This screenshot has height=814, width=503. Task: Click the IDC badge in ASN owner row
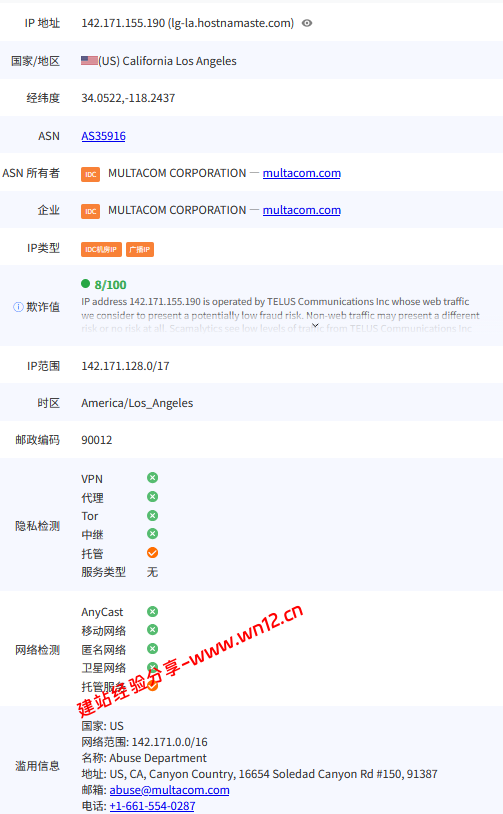pos(90,174)
